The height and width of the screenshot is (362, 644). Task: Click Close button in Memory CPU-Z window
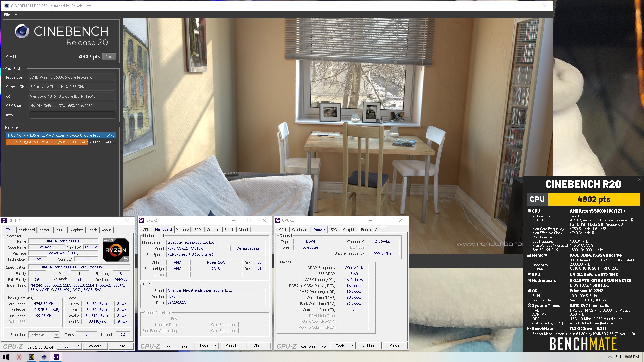coord(394,346)
